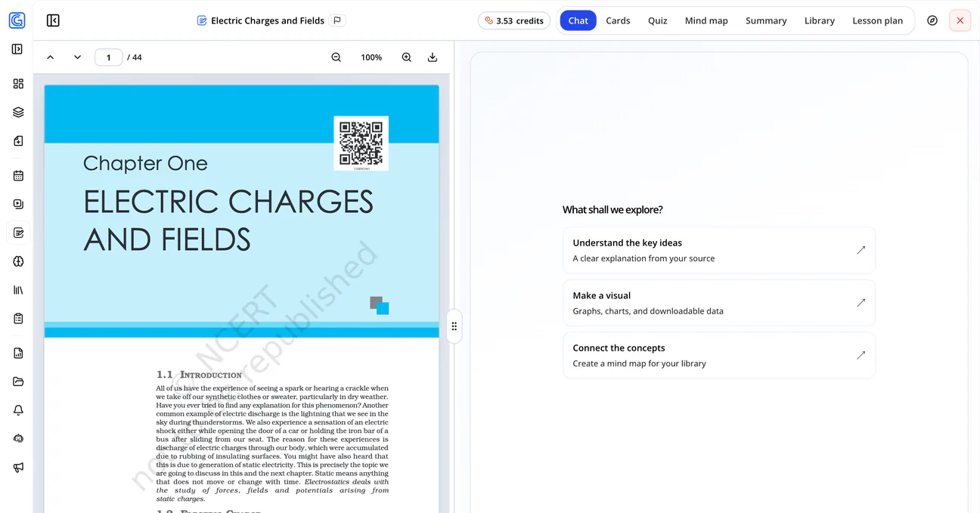Download the PDF document

pos(433,57)
